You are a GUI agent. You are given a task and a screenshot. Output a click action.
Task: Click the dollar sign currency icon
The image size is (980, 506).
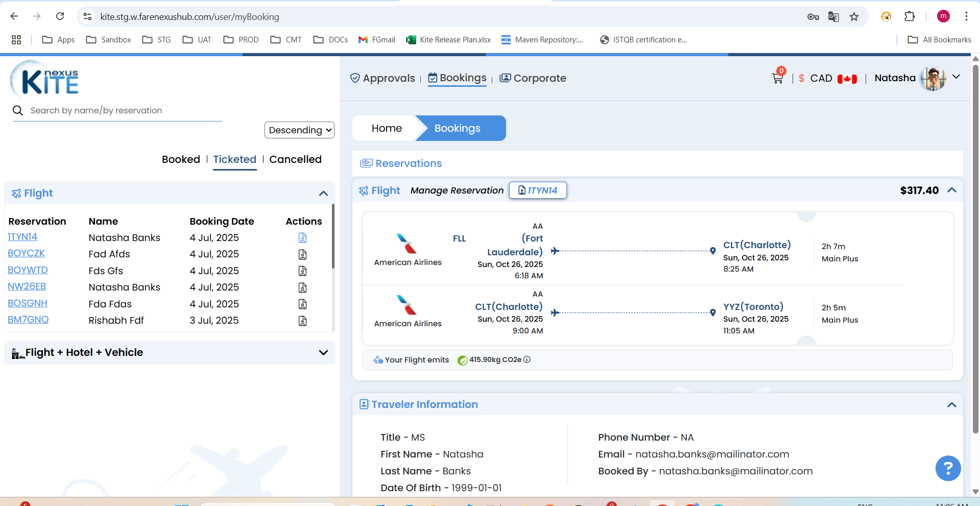point(801,78)
